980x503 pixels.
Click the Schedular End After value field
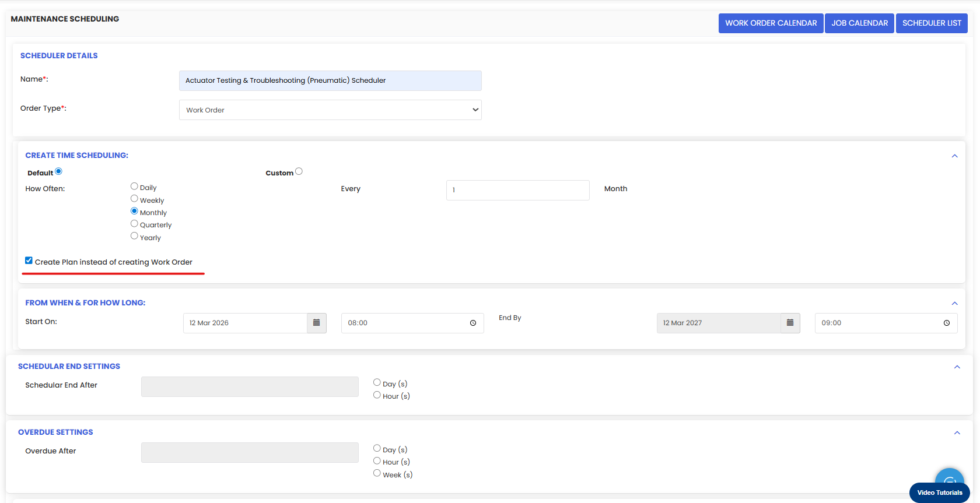point(250,387)
